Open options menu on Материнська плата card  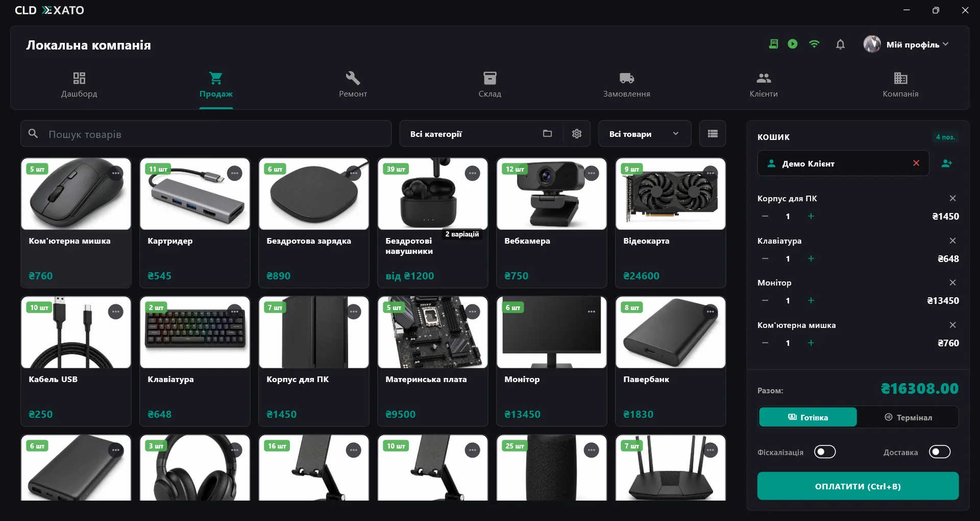(x=473, y=312)
